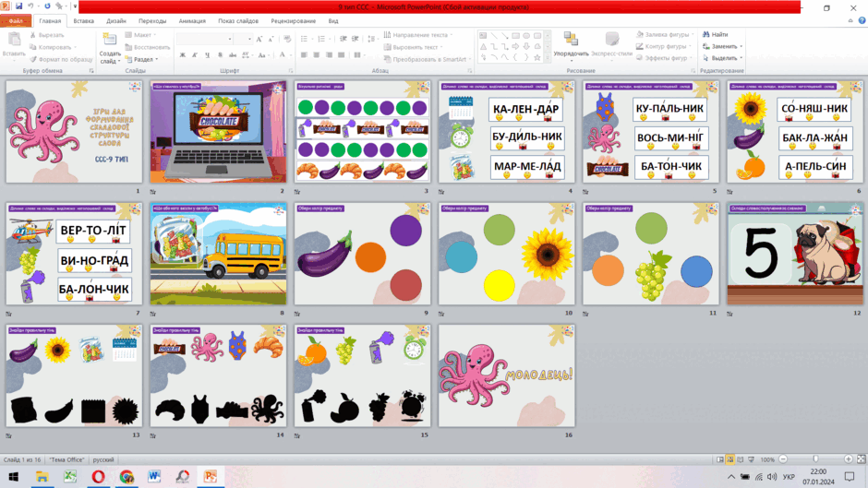Screen dimensions: 868x488
Task: Click Найти find button
Action: (x=716, y=35)
